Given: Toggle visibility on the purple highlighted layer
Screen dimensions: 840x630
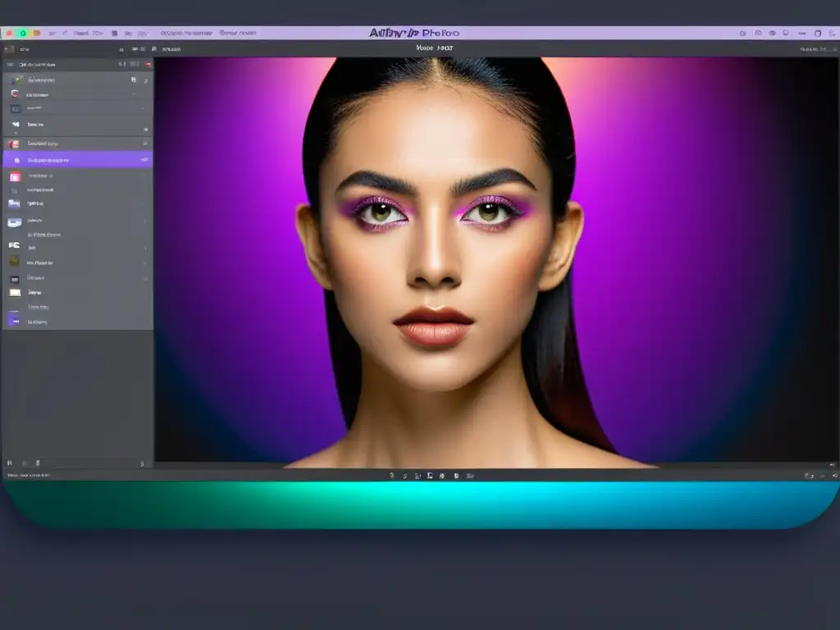Looking at the screenshot, I should [x=144, y=159].
